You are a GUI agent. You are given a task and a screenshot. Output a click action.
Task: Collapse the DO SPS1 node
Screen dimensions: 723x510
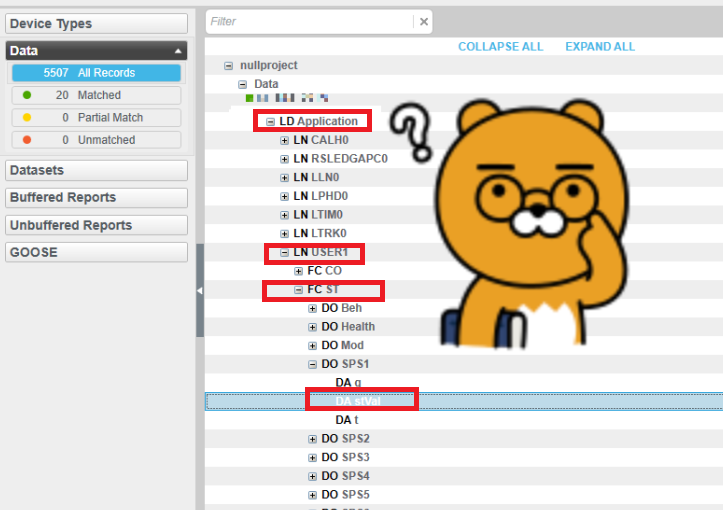click(x=313, y=365)
